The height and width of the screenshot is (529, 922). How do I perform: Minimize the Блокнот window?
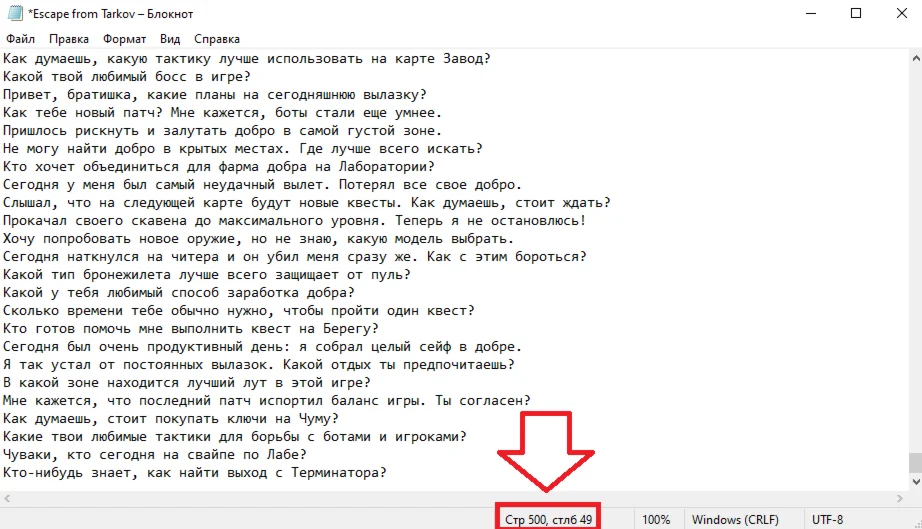point(811,14)
